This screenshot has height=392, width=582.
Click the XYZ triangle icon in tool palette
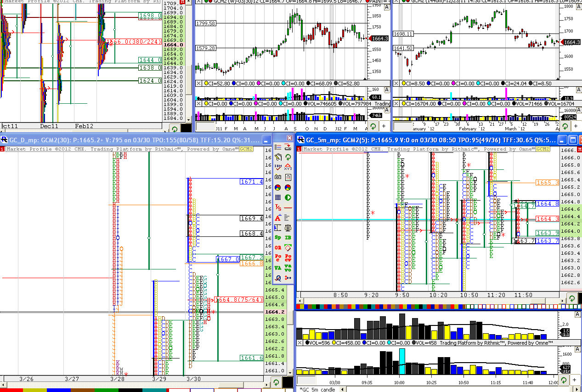click(288, 167)
